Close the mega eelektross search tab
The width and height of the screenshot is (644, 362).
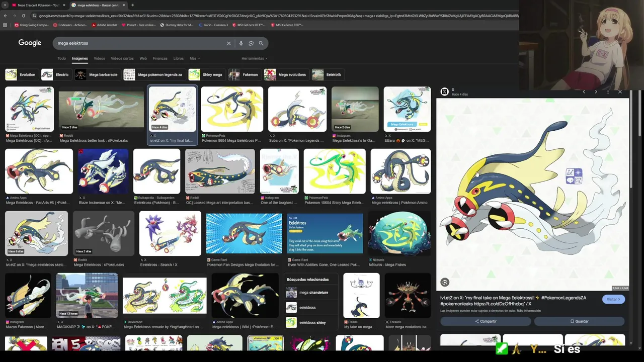pos(124,5)
